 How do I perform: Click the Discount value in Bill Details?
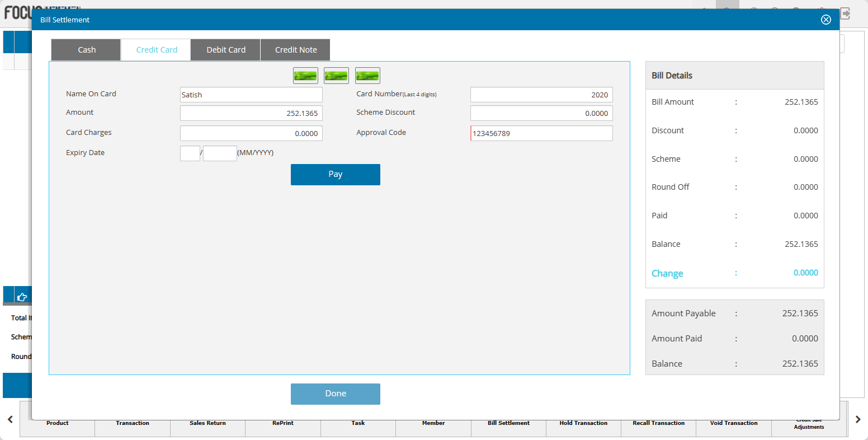click(806, 130)
